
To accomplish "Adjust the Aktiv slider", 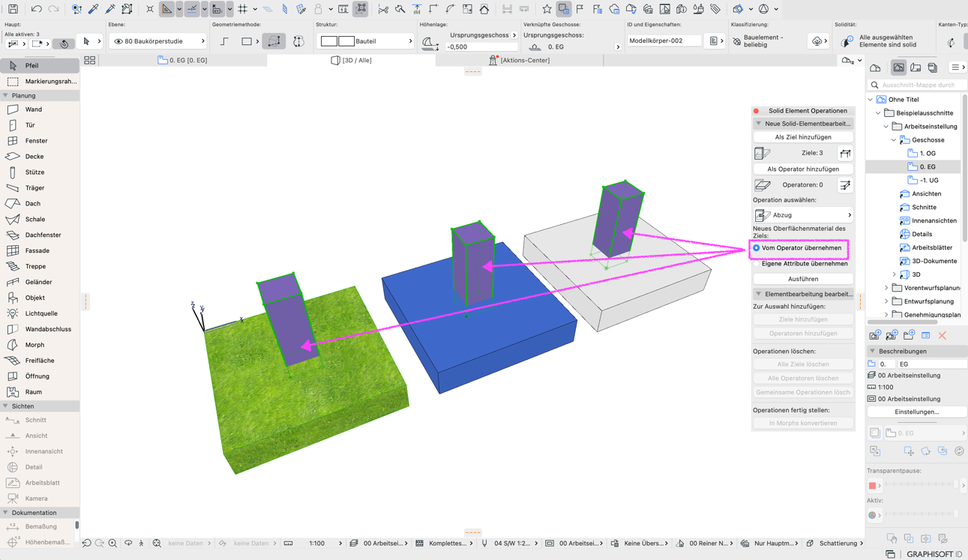I will click(921, 515).
